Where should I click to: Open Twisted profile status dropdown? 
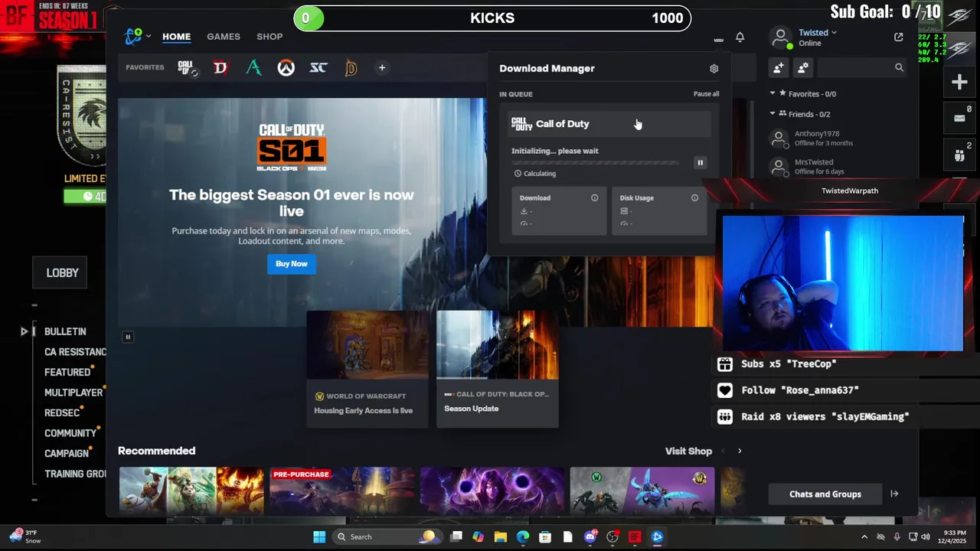pyautogui.click(x=818, y=33)
